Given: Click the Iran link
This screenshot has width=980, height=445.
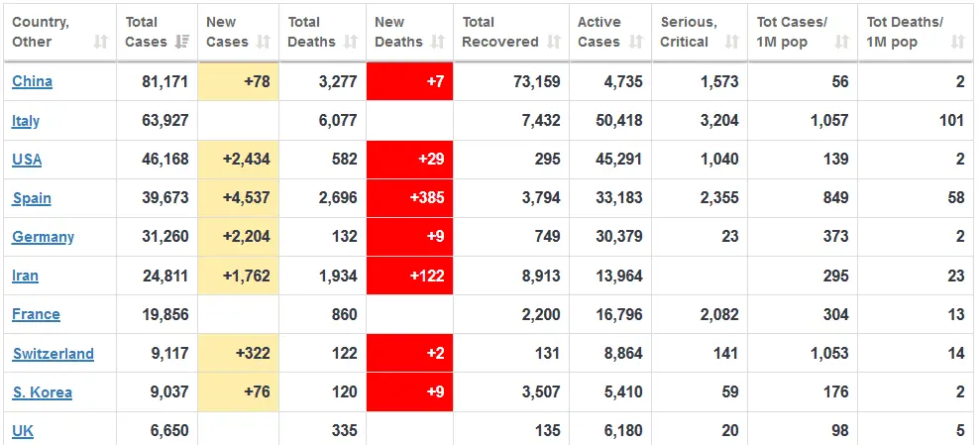Looking at the screenshot, I should (26, 276).
